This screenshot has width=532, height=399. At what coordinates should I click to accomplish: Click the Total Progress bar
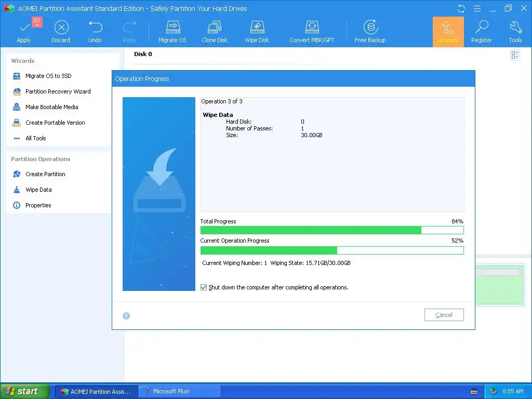(x=332, y=230)
